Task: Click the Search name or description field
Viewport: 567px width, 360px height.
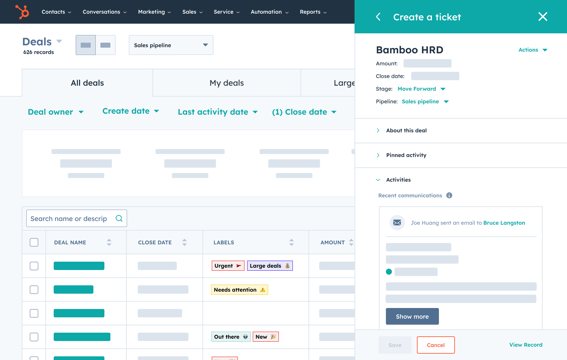Action: 77,218
